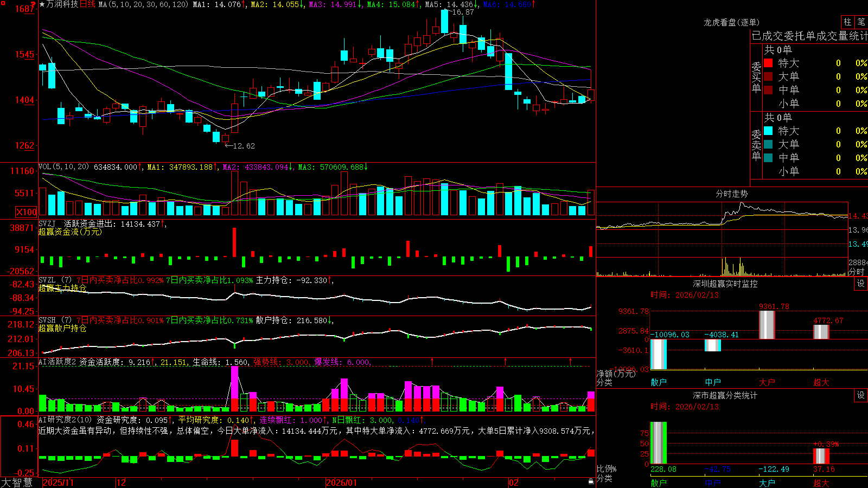Click the MA(5,10,20,30,60,120) indicator parameters
The height and width of the screenshot is (488, 868).
pos(143,4)
